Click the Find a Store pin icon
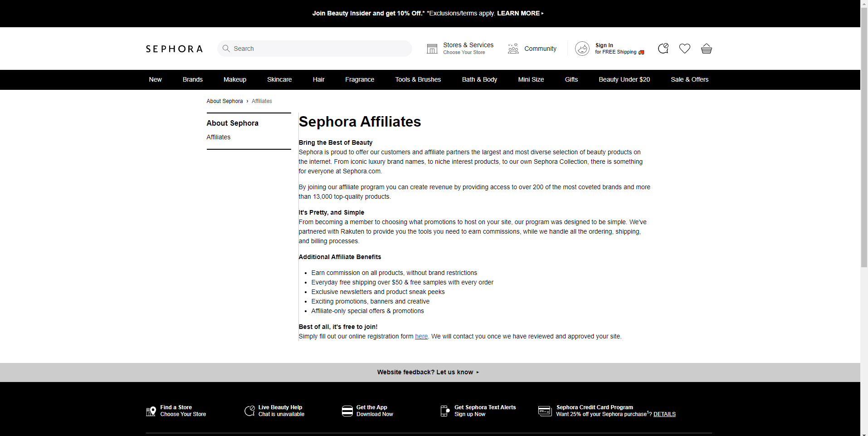This screenshot has height=436, width=868. [150, 411]
